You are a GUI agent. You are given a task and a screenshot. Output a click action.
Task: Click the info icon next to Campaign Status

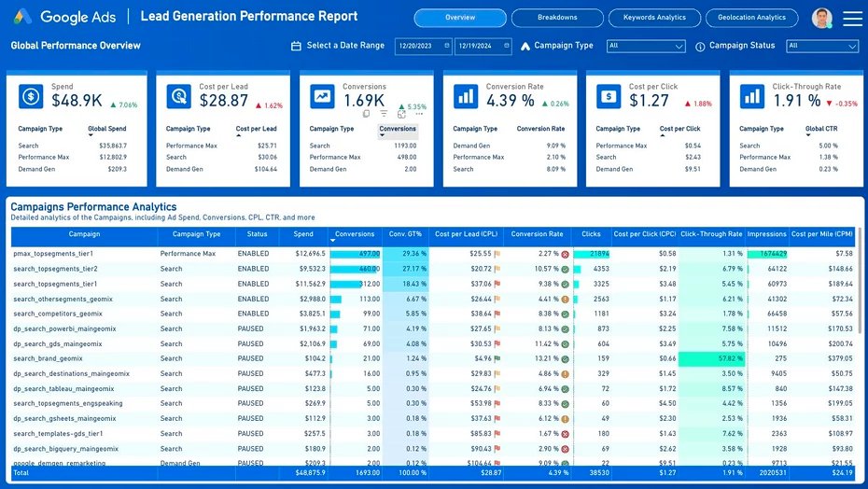point(700,47)
